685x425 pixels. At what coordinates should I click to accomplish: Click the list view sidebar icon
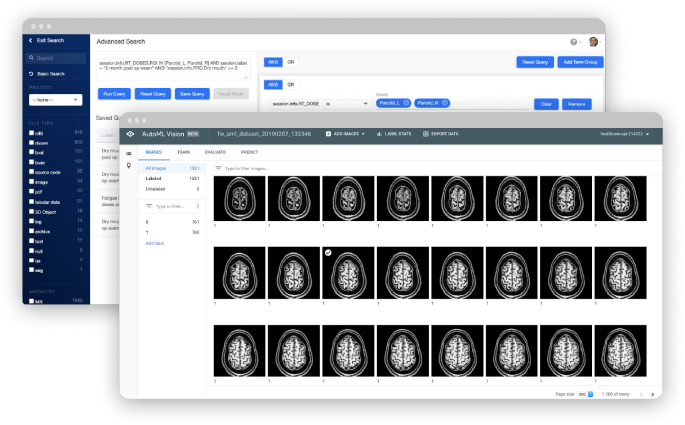128,152
